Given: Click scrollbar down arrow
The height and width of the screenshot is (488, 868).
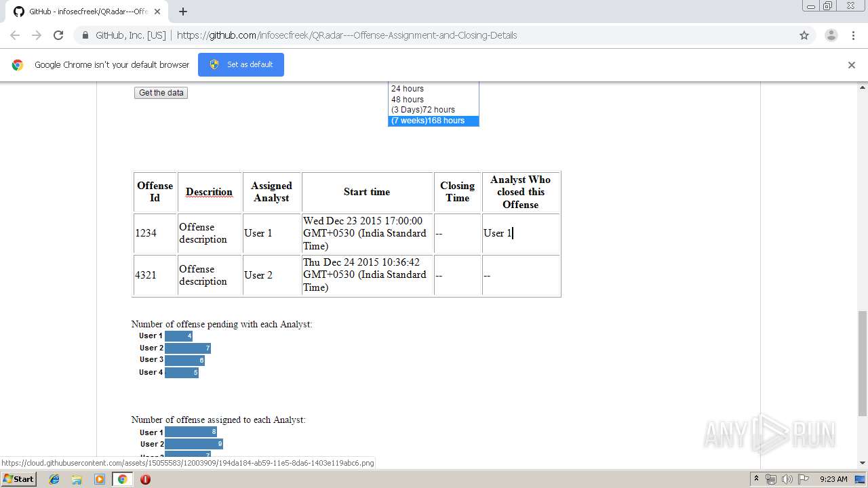Looking at the screenshot, I should point(863,463).
